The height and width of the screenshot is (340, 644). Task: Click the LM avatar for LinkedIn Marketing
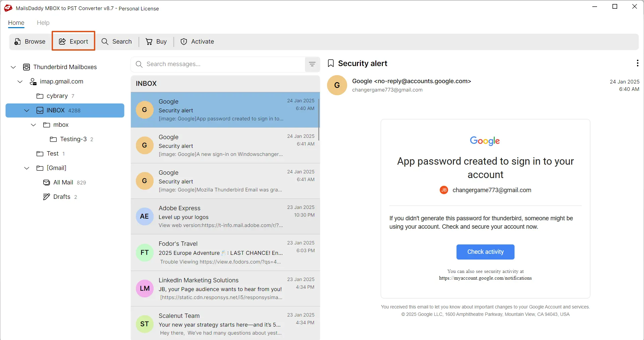pyautogui.click(x=145, y=288)
